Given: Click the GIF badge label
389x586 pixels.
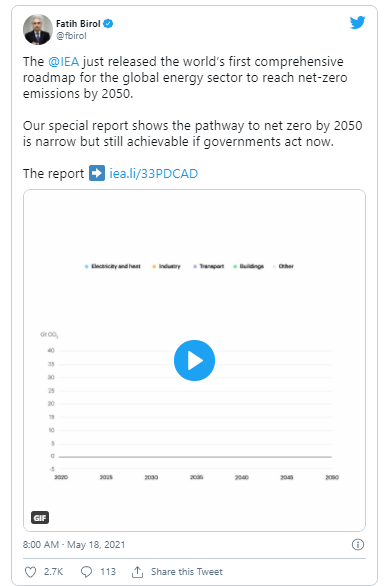Looking at the screenshot, I should (x=40, y=518).
